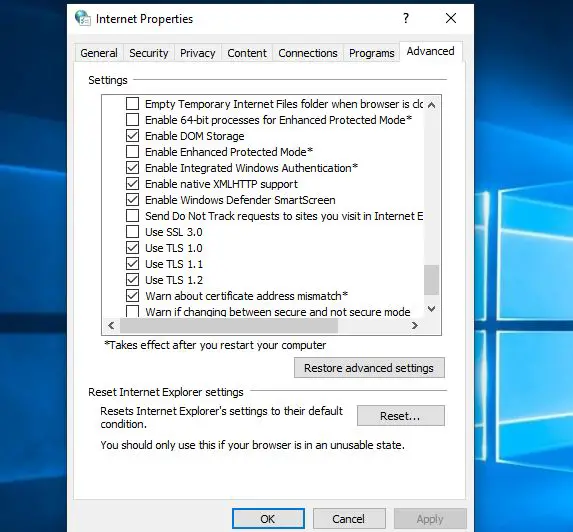573x532 pixels.
Task: Click 'Reset Internet Explorer settings' heading
Action: (166, 392)
